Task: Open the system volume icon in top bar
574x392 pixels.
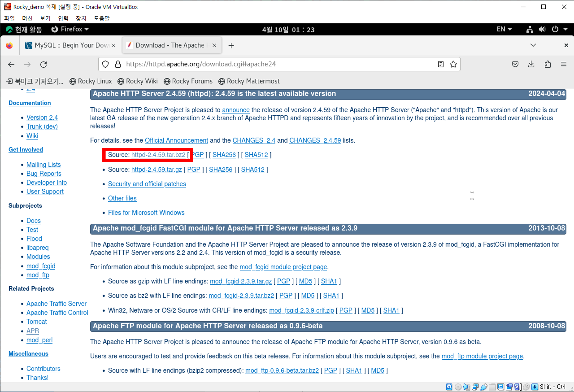Action: pyautogui.click(x=542, y=29)
